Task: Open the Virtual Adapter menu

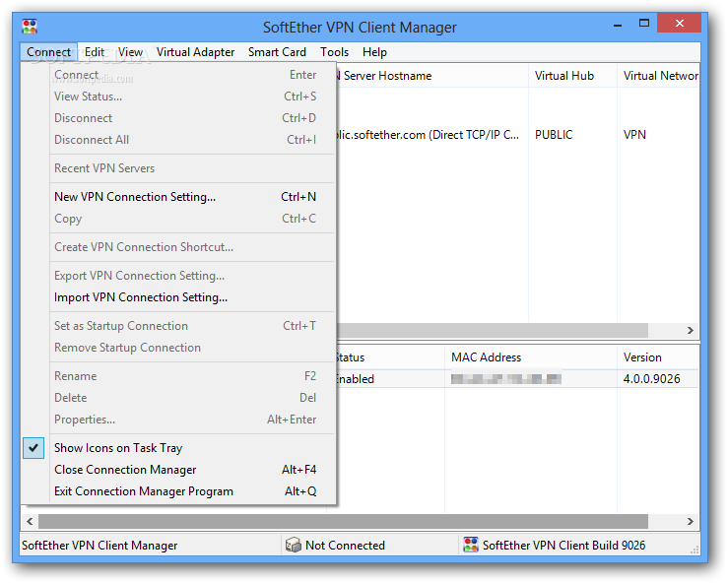Action: [195, 52]
